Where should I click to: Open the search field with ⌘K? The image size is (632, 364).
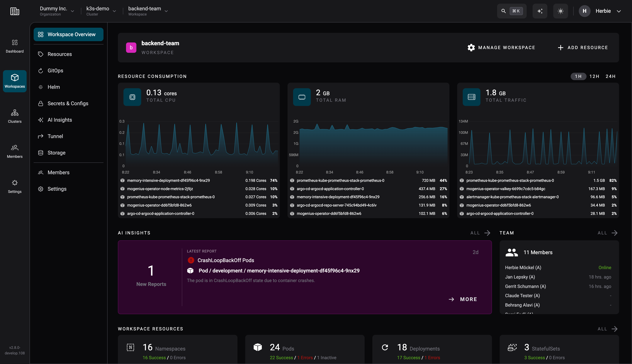(x=512, y=11)
